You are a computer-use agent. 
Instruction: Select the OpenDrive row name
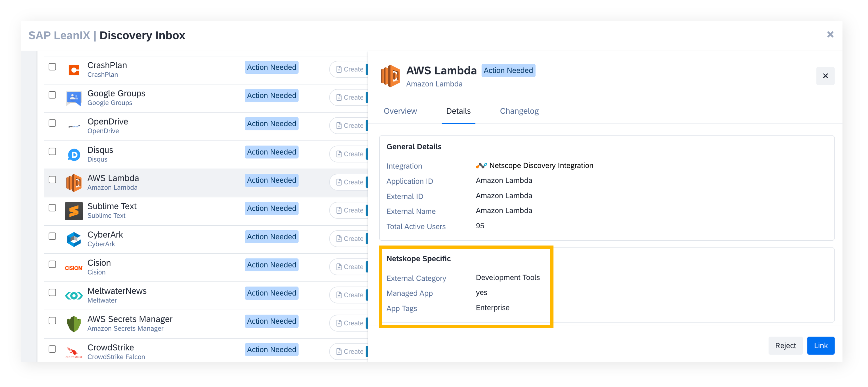click(x=108, y=122)
